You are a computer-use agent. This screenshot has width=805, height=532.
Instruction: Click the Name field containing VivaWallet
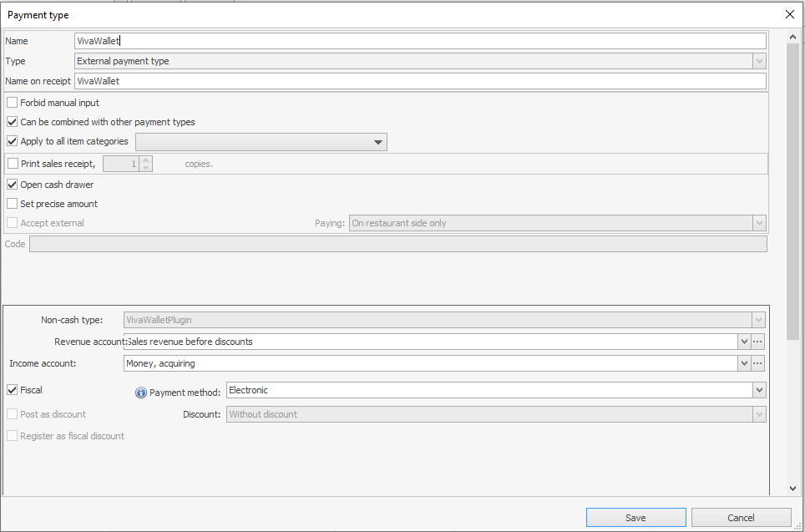(x=419, y=41)
